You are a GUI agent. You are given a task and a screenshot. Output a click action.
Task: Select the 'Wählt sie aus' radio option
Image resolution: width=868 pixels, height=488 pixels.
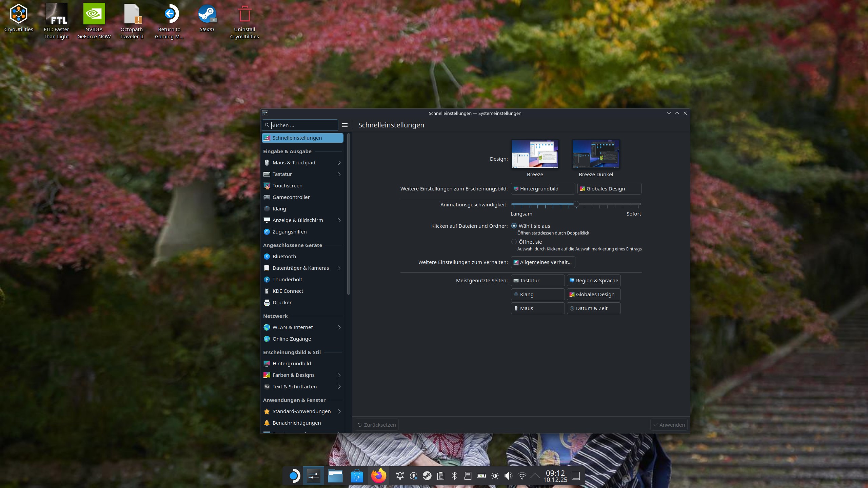point(514,226)
